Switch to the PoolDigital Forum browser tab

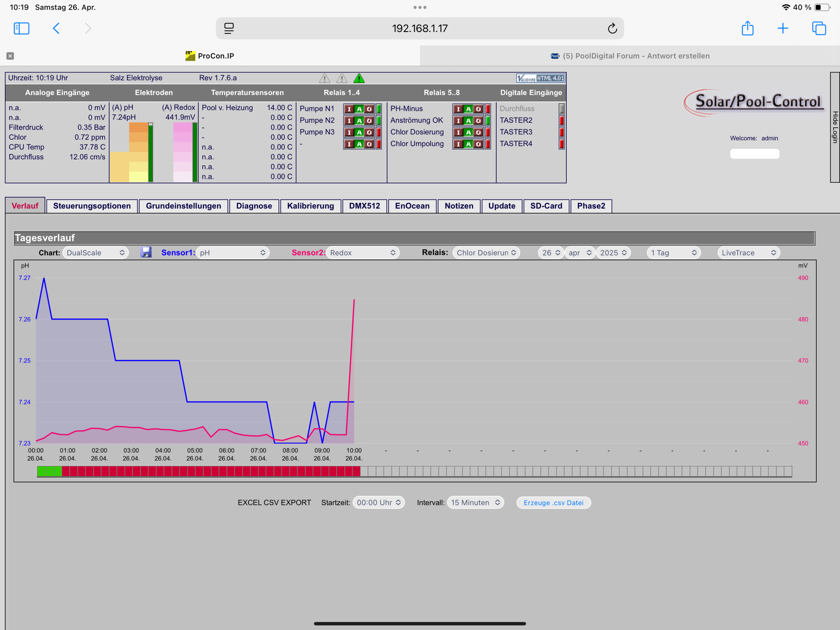pyautogui.click(x=630, y=56)
